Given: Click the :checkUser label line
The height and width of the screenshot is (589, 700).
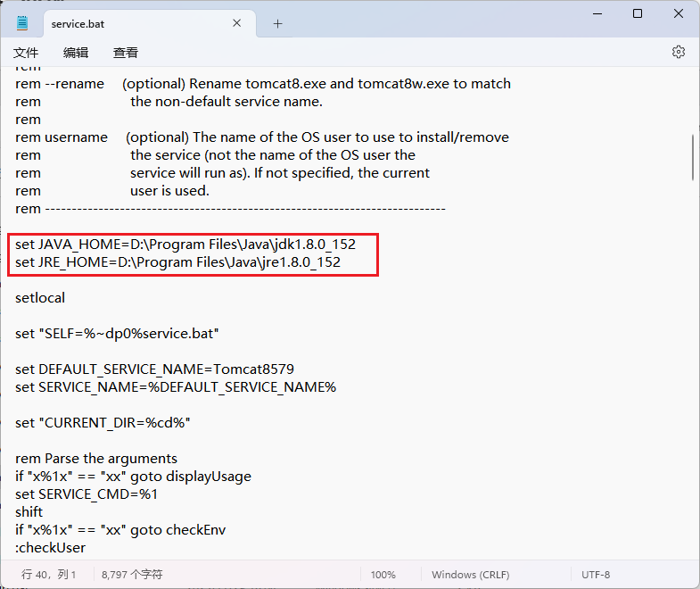Looking at the screenshot, I should pos(50,548).
